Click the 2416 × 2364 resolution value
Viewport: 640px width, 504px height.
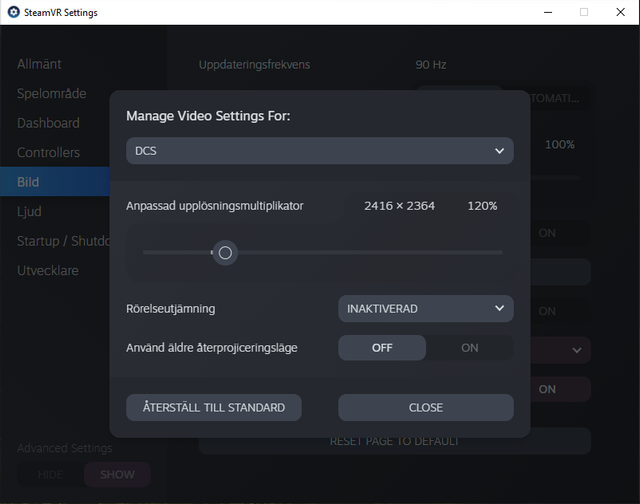point(399,206)
